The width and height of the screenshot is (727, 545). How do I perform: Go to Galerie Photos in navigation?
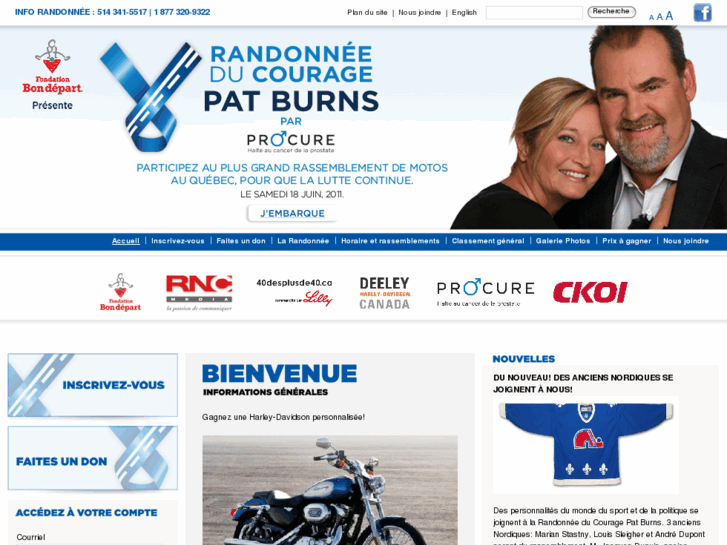[563, 241]
